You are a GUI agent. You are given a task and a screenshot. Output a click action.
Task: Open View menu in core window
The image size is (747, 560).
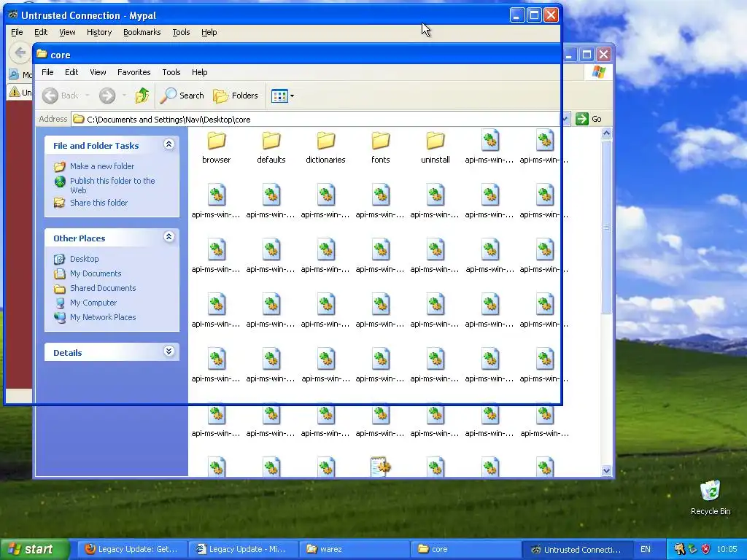98,72
